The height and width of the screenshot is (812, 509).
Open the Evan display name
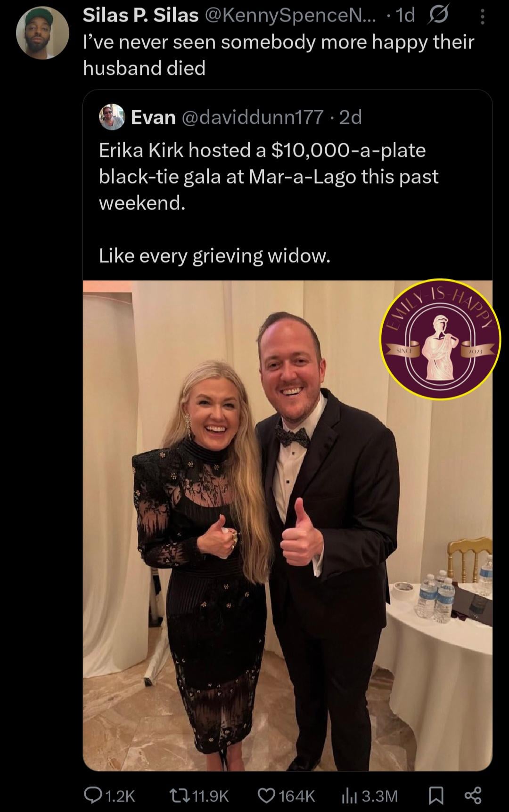point(153,117)
